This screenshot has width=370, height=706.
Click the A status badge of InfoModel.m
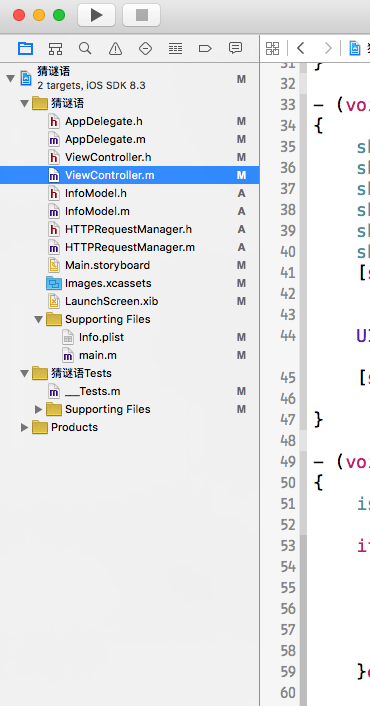[x=241, y=211]
